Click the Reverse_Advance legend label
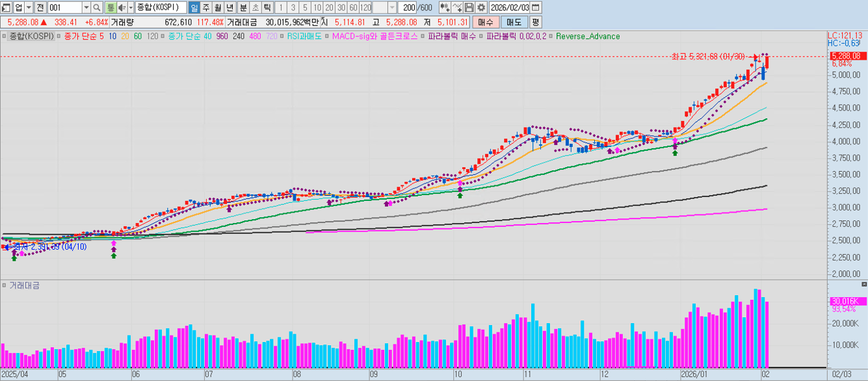 588,36
